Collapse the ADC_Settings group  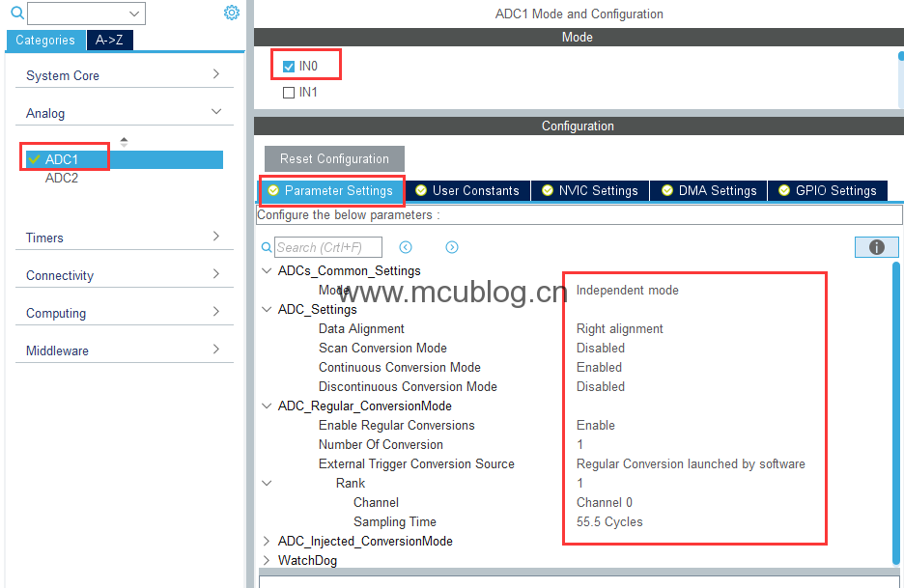point(267,309)
